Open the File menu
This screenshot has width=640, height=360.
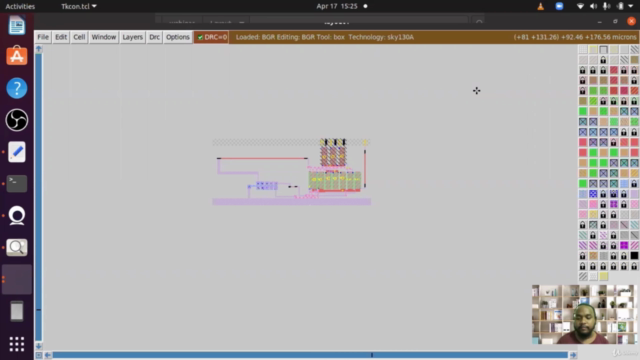(43, 37)
